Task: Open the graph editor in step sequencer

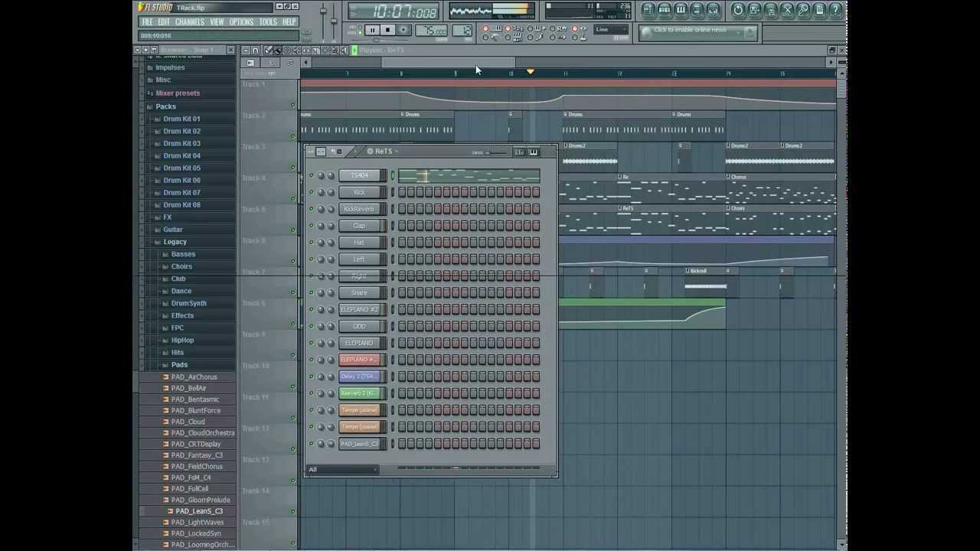Action: [519, 152]
